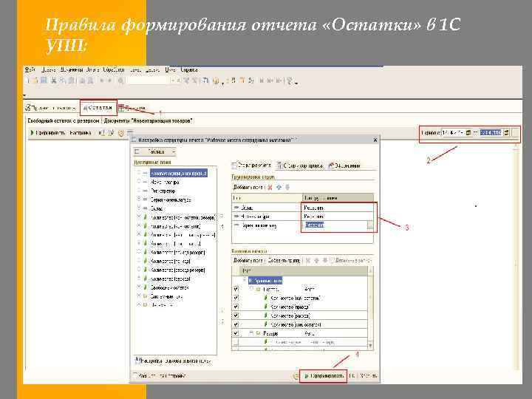
Task: Select Серия номенклатуры in available fields
Action: point(171,199)
